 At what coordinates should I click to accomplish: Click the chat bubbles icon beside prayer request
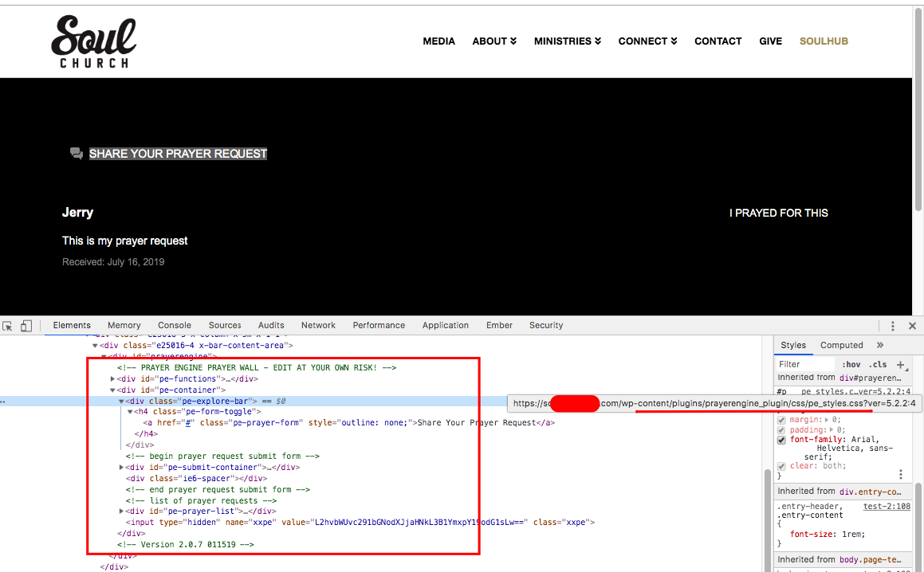coord(77,154)
